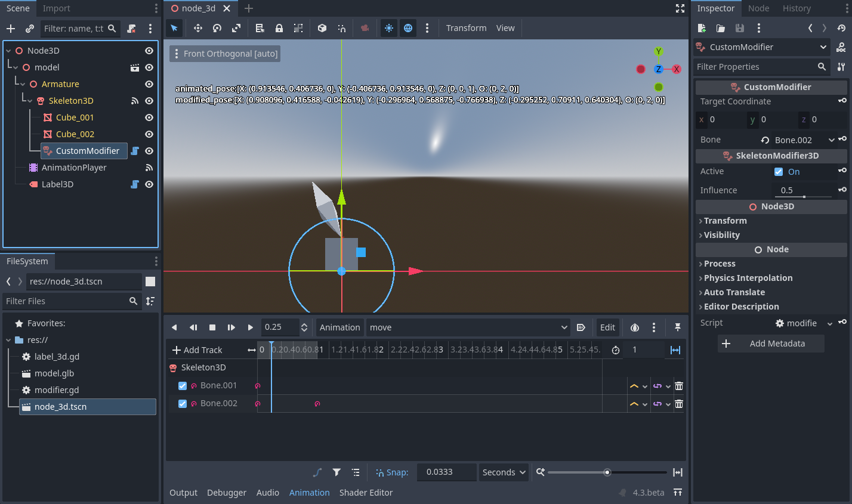Click Front Orthogonal view menu button
852x504 pixels.
(x=225, y=54)
